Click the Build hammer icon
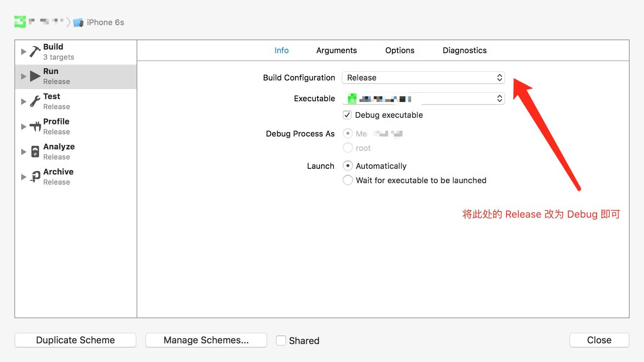 (x=35, y=52)
